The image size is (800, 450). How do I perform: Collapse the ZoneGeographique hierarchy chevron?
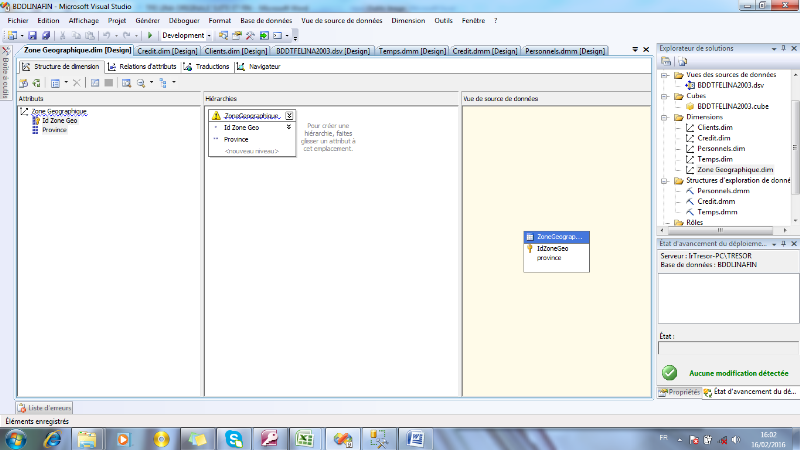(x=289, y=116)
